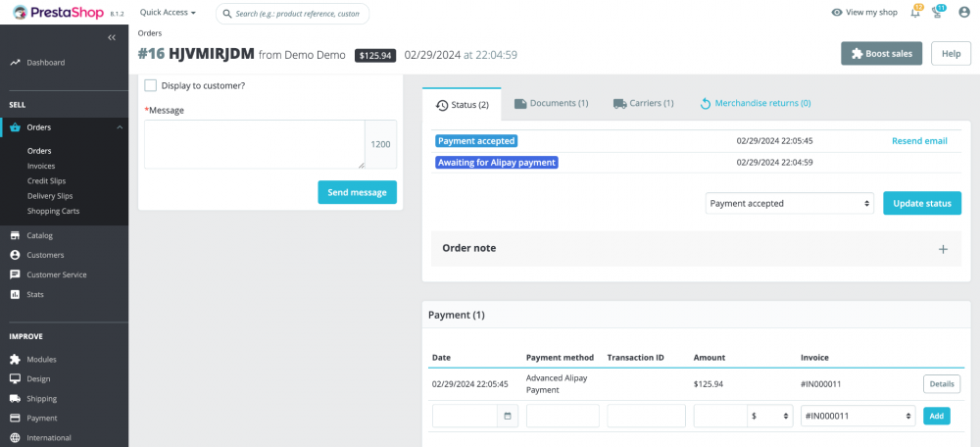Open Shopping Carts in sidebar submenu
This screenshot has width=980, height=447.
(53, 212)
